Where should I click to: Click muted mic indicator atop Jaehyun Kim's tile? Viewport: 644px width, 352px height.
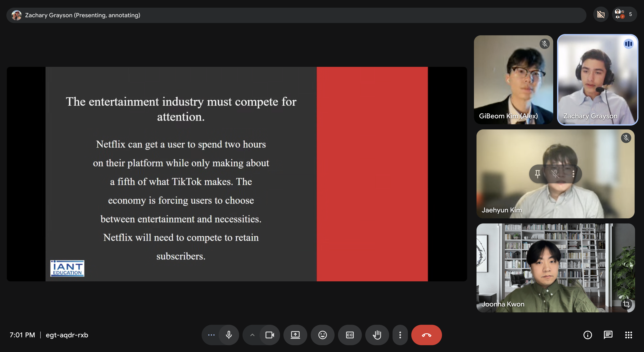626,138
